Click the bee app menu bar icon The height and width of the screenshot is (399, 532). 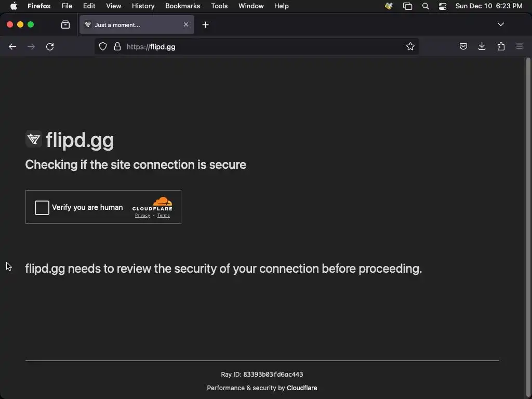click(x=389, y=6)
